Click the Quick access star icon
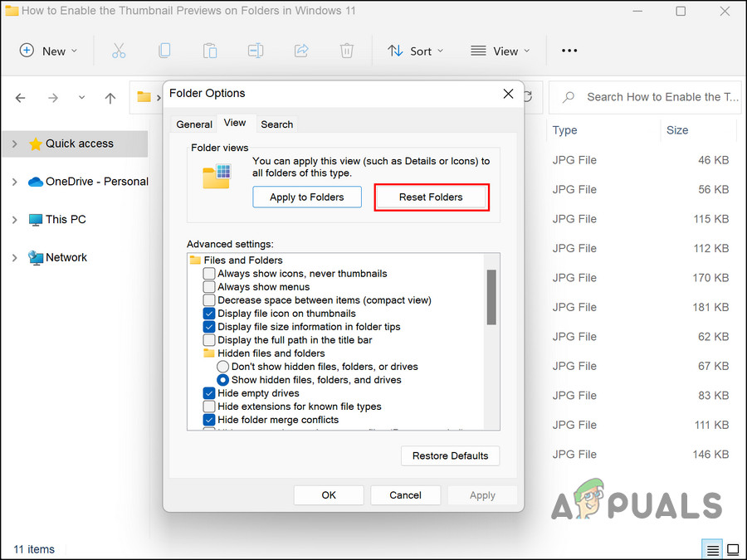The image size is (747, 560). point(35,144)
